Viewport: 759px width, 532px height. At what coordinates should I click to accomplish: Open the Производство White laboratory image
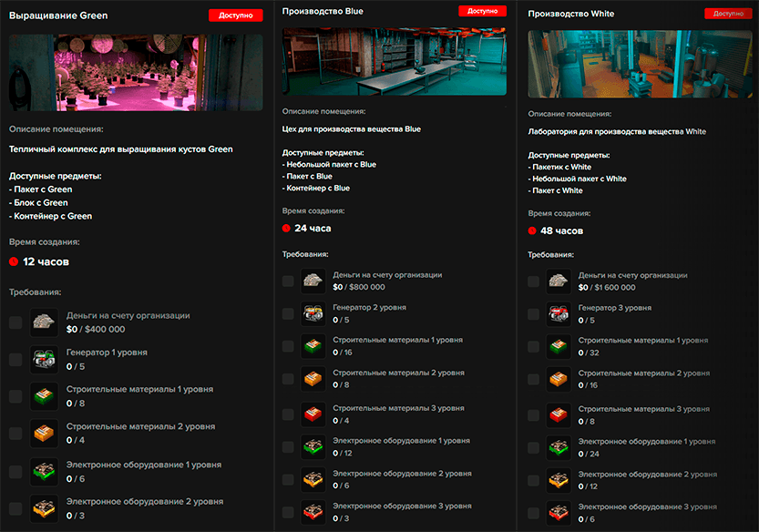641,66
